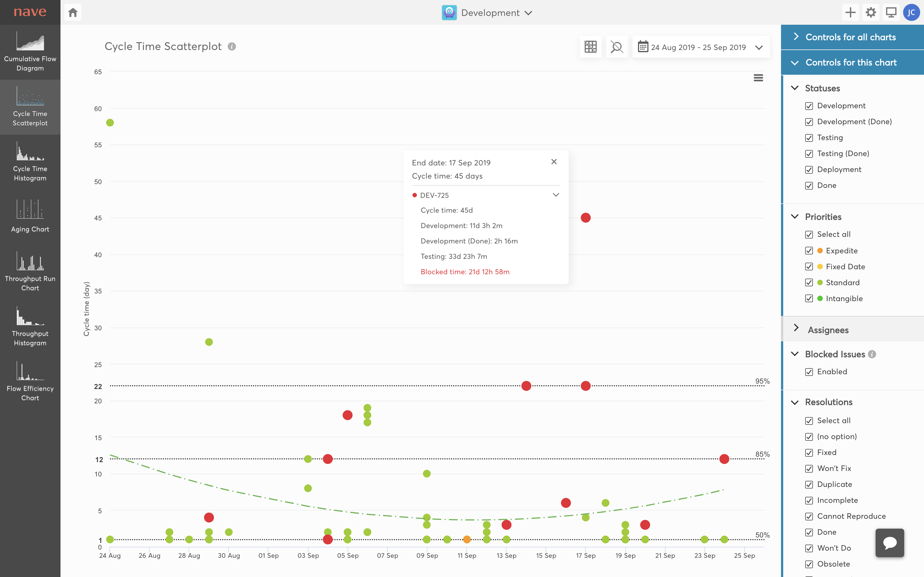
Task: Click the home icon in top bar
Action: pyautogui.click(x=73, y=13)
